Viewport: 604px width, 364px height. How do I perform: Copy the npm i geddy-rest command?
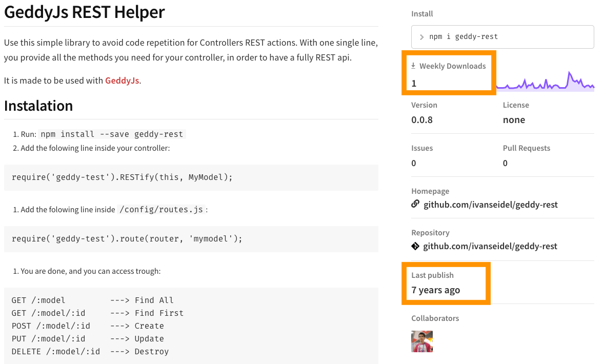coord(502,37)
